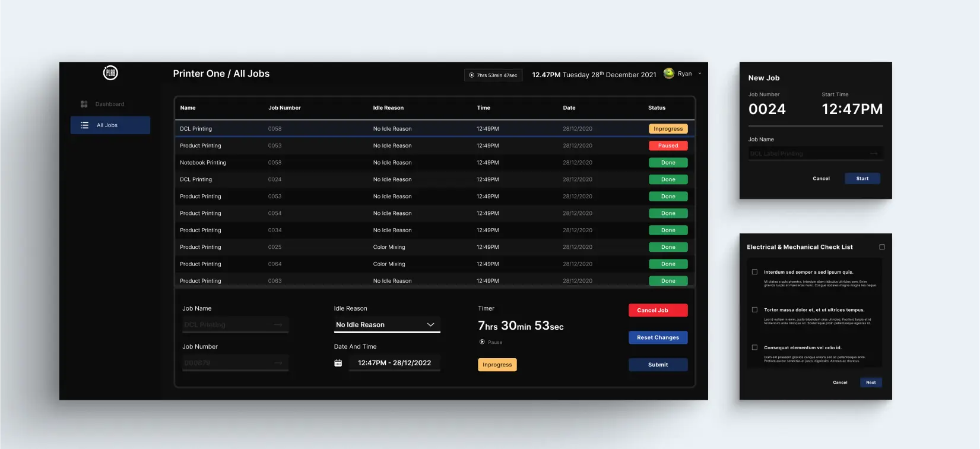Image resolution: width=980 pixels, height=449 pixels.
Task: Click the 12:47PM - 28/12/2022 date field
Action: click(x=394, y=363)
